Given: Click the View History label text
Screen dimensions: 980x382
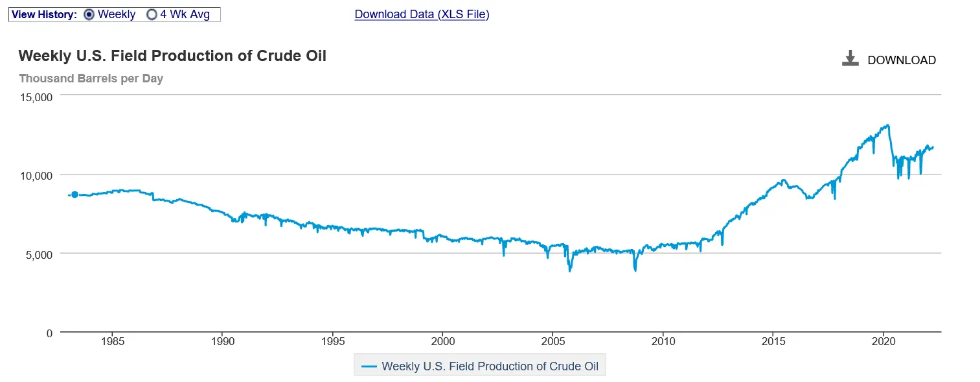Looking at the screenshot, I should 44,14.
